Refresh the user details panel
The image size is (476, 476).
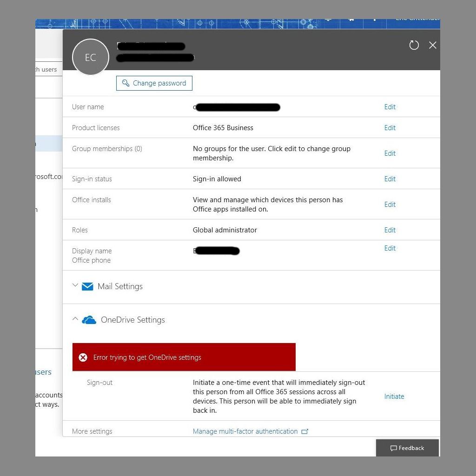414,45
